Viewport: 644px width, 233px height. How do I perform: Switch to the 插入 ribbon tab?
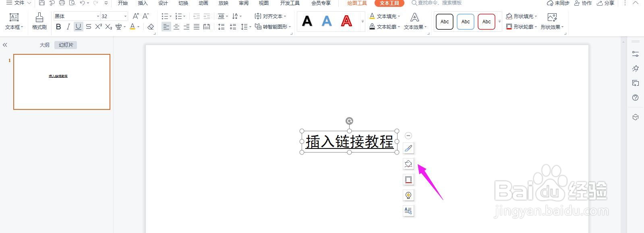(143, 3)
